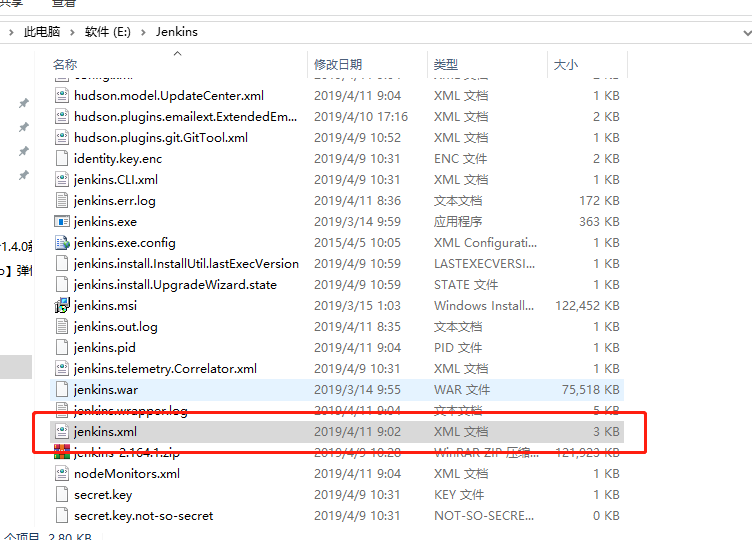
Task: Select file jenkins.install.UpgradeWizard.state
Action: (x=175, y=285)
